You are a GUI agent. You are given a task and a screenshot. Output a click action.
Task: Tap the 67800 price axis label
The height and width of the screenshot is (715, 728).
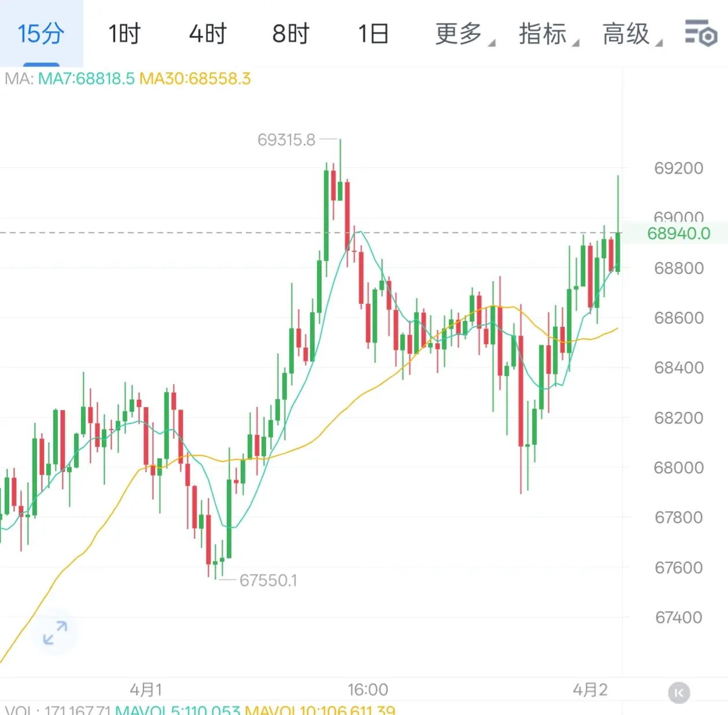(x=679, y=517)
